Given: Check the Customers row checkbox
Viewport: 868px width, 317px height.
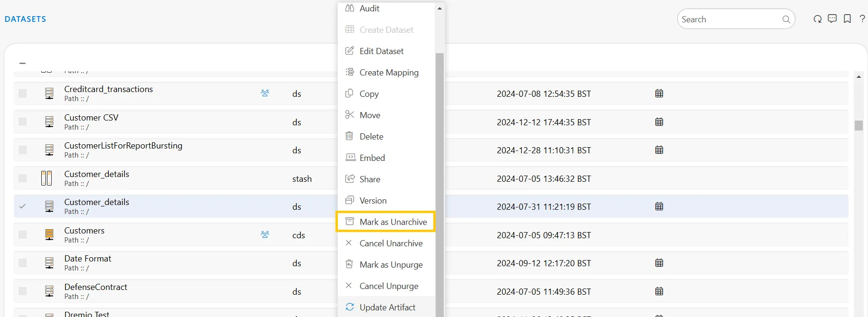Looking at the screenshot, I should coord(22,235).
